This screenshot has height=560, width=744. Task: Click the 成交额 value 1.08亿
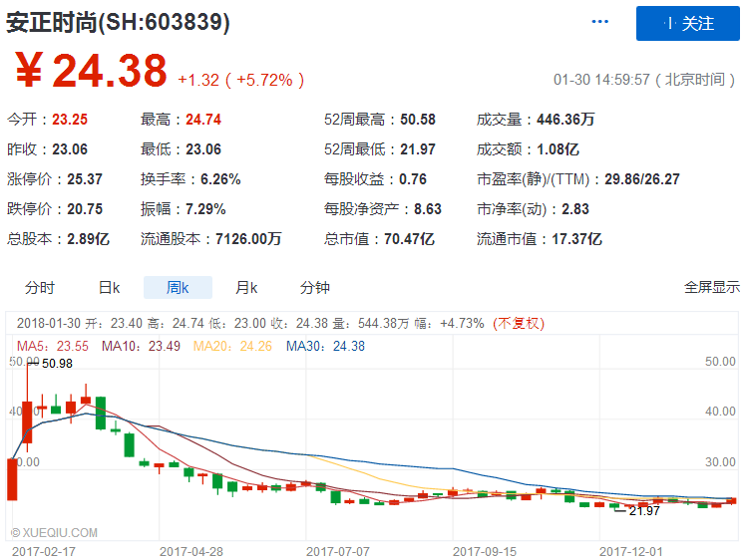(558, 149)
